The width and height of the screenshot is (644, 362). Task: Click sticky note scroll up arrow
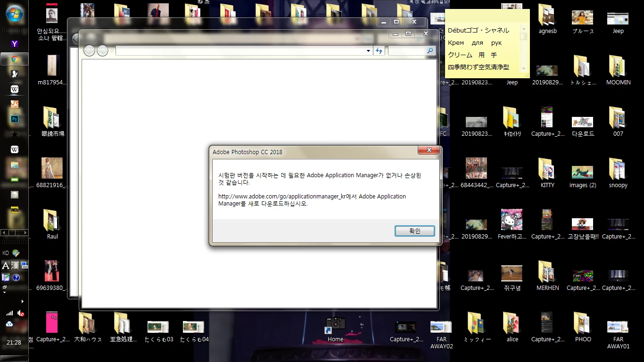pyautogui.click(x=523, y=29)
